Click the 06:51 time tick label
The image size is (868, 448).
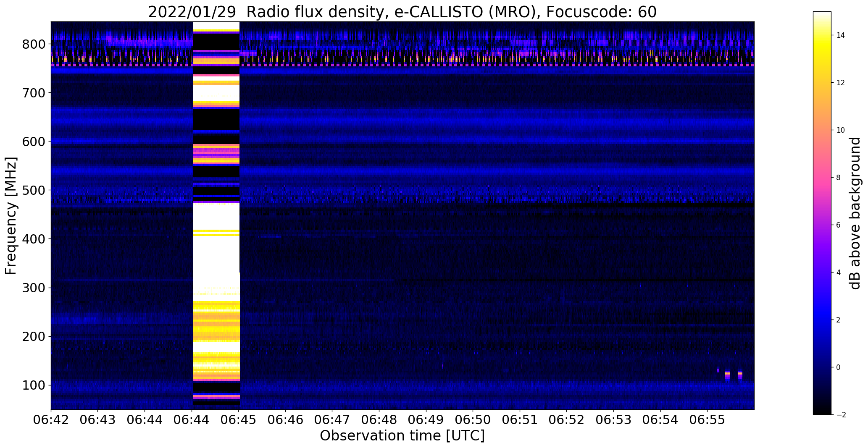520,421
